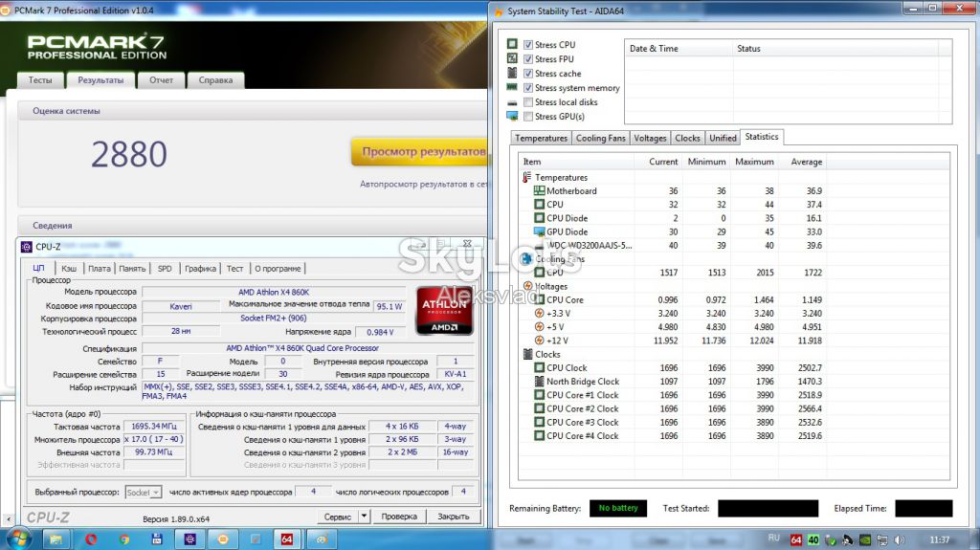Click the Maximum column header
This screenshot has width=980, height=550.
click(x=754, y=162)
